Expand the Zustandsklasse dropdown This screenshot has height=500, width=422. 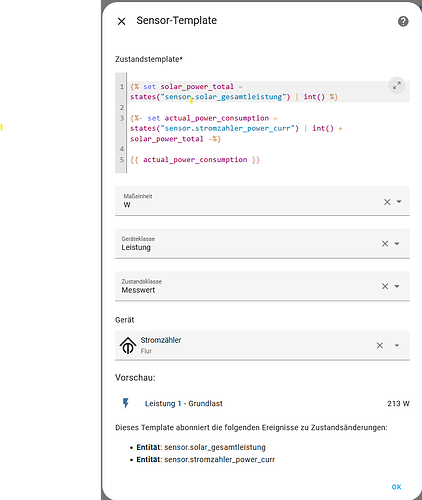(x=397, y=286)
